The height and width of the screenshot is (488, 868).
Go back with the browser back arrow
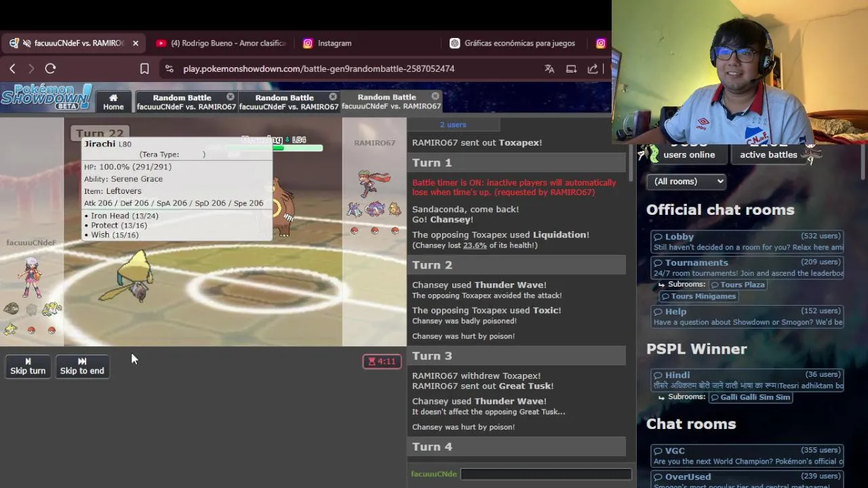(12, 68)
